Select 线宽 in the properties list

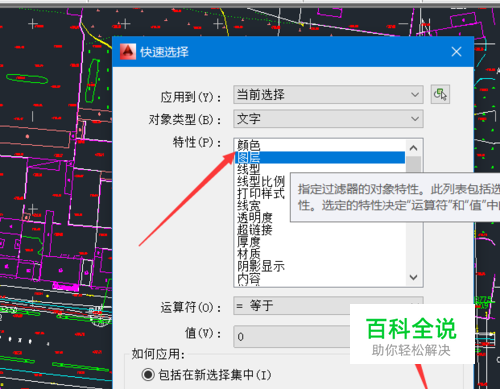click(x=248, y=205)
